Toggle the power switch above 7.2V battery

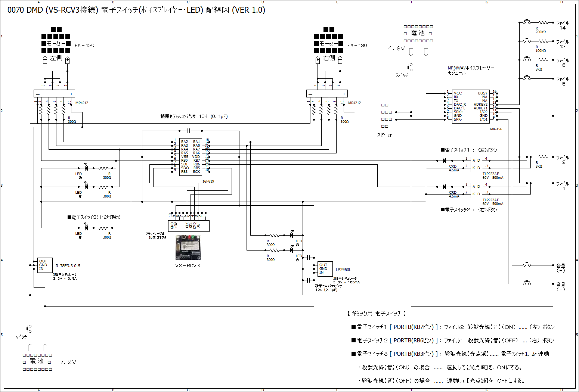(30, 329)
